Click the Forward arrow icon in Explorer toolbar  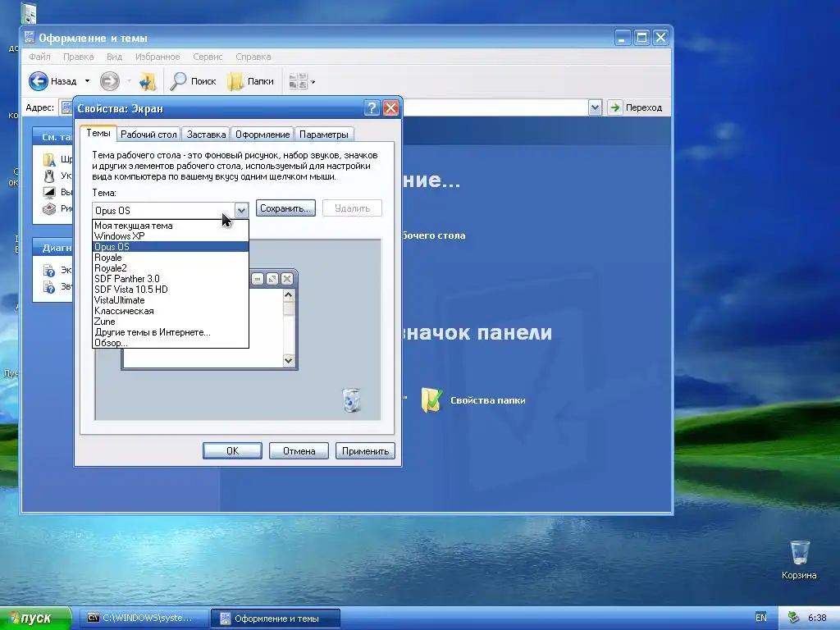tap(109, 81)
